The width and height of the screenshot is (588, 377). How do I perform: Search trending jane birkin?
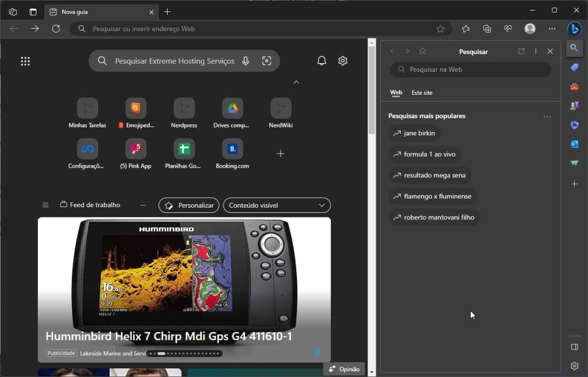[415, 133]
